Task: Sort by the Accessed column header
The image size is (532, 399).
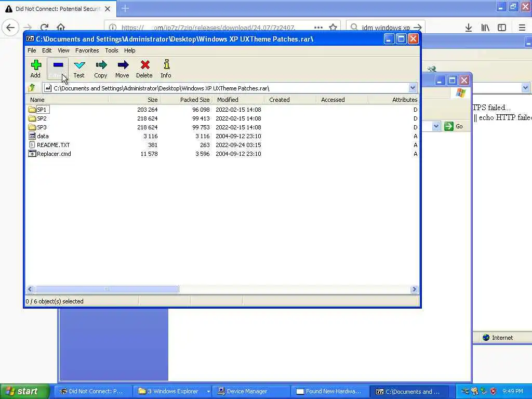Action: pyautogui.click(x=342, y=100)
